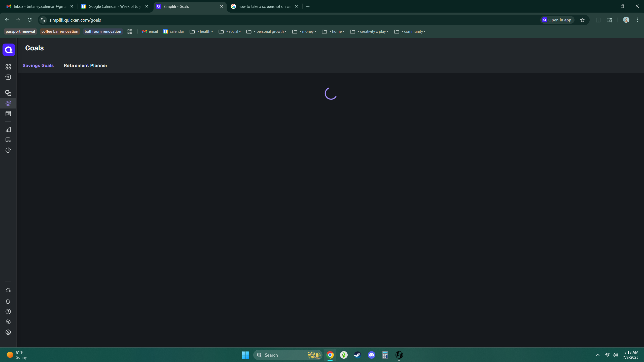Click the Open in app button

click(x=557, y=20)
